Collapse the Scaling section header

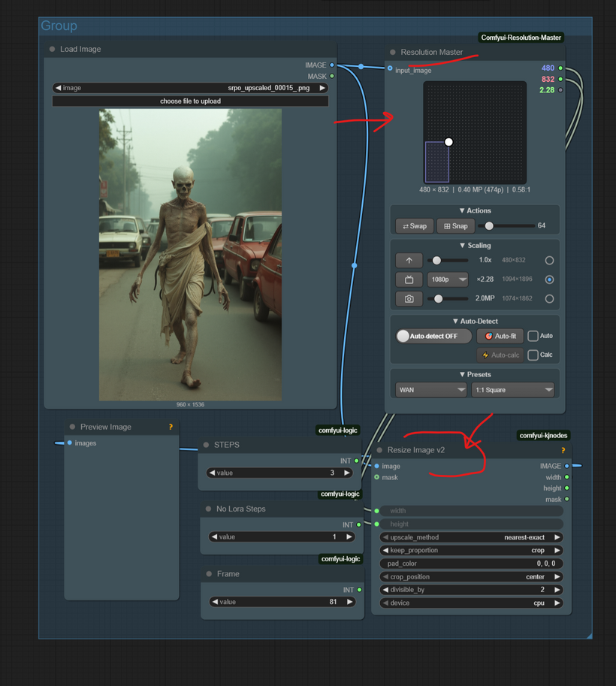coord(475,245)
